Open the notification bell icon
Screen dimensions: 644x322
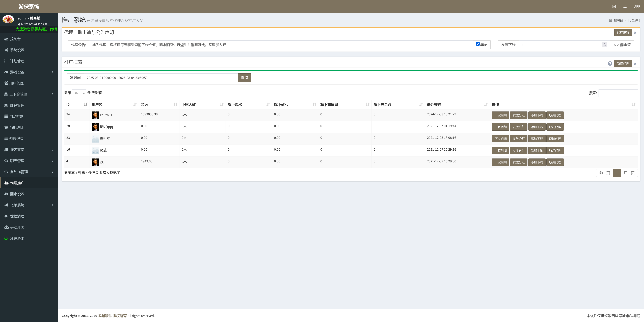(x=625, y=7)
